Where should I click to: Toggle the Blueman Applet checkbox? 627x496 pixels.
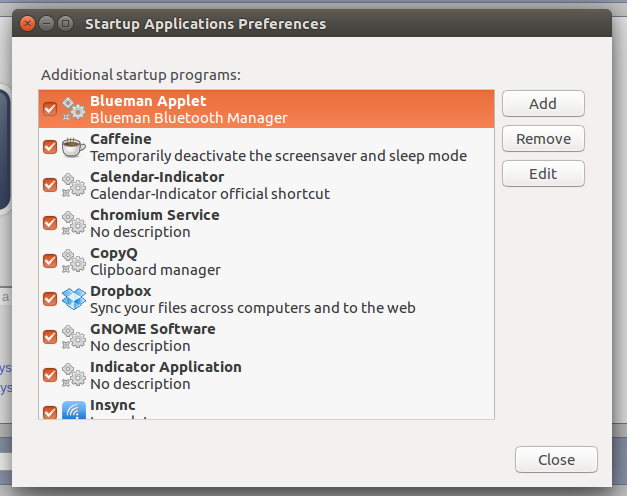pyautogui.click(x=50, y=109)
